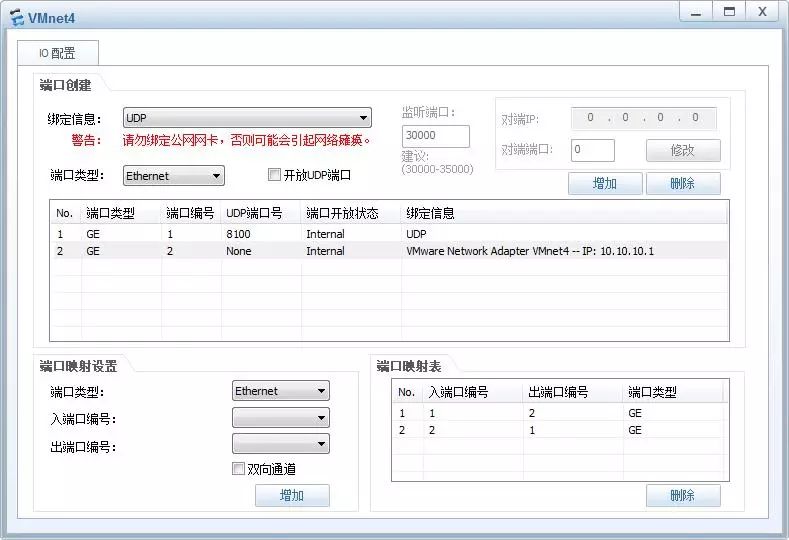This screenshot has height=540, width=789.
Task: Click 入端口编号 header in mapping table
Action: [x=472, y=392]
